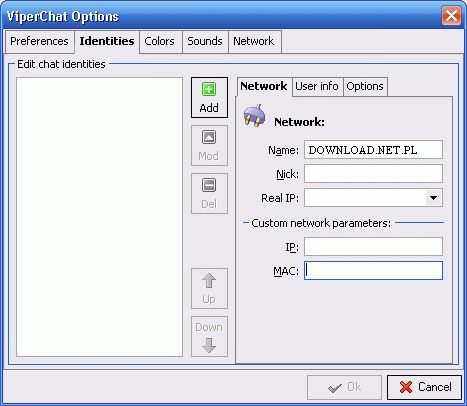Click the checkmark on Ok button
The image size is (467, 406).
coord(335,388)
